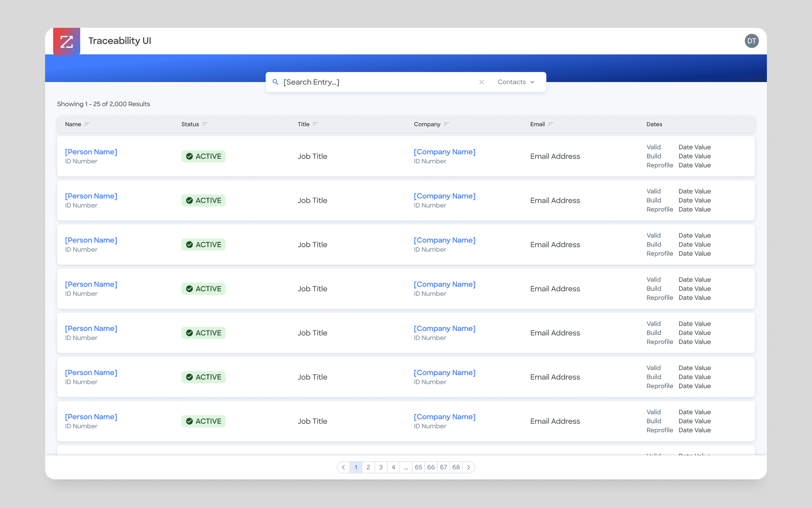Open fifth row Company Name link
Image resolution: width=812 pixels, height=508 pixels.
point(445,329)
